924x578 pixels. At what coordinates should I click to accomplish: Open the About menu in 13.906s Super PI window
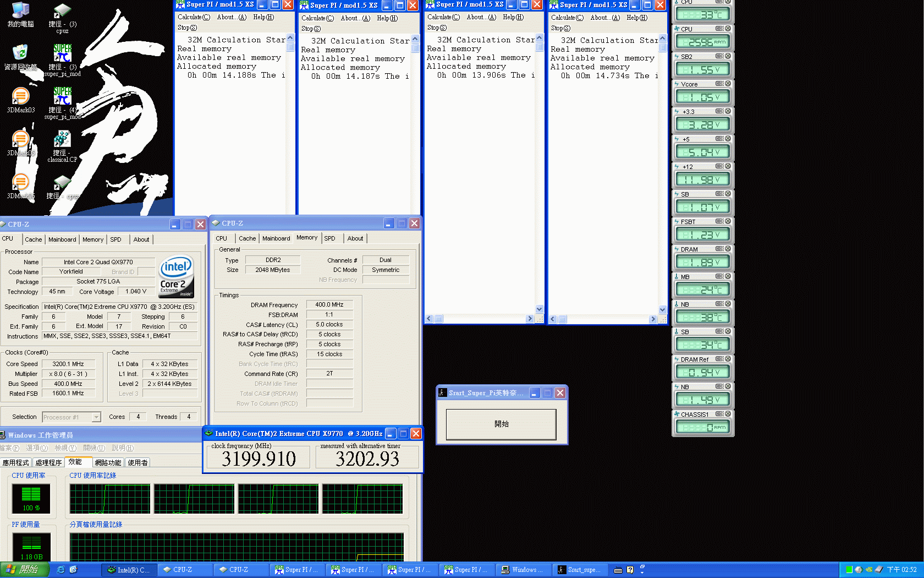pyautogui.click(x=481, y=17)
